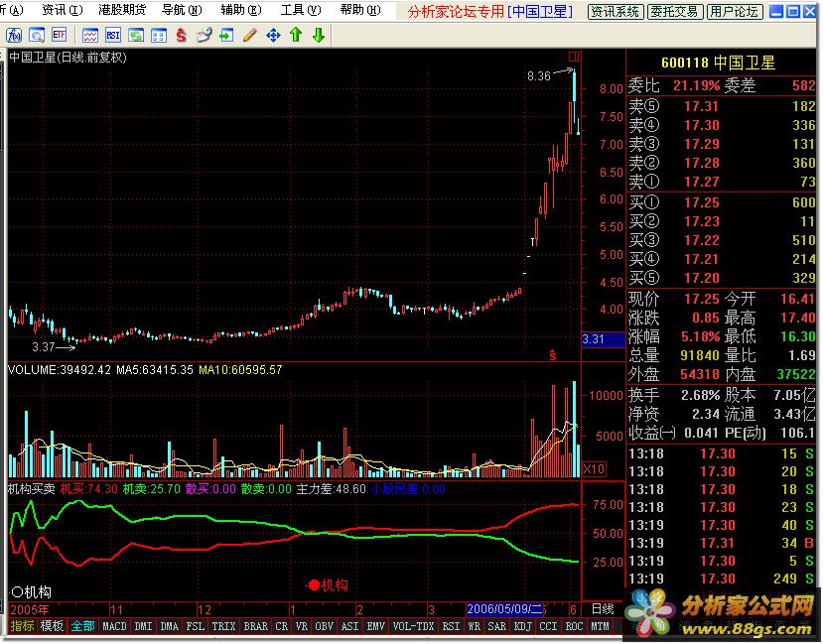The image size is (823, 644).
Task: Click the 买① 17.25 order row
Action: click(x=722, y=202)
